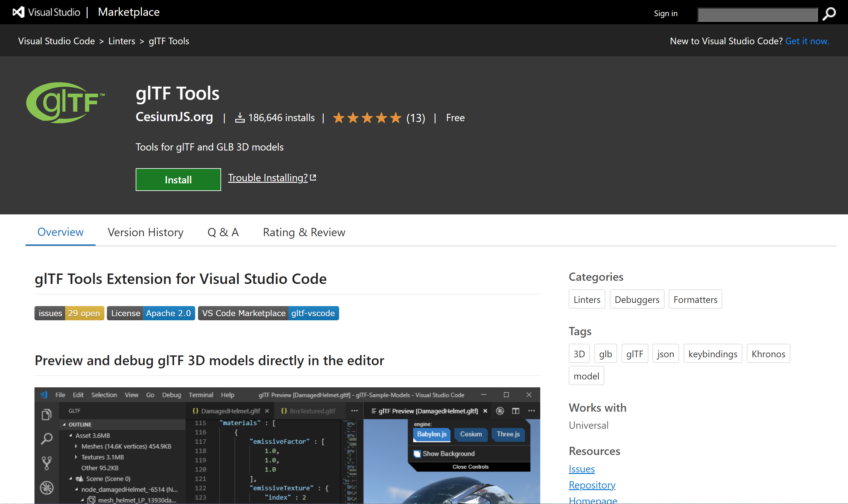Click the source control branch icon
The height and width of the screenshot is (504, 848).
46,463
